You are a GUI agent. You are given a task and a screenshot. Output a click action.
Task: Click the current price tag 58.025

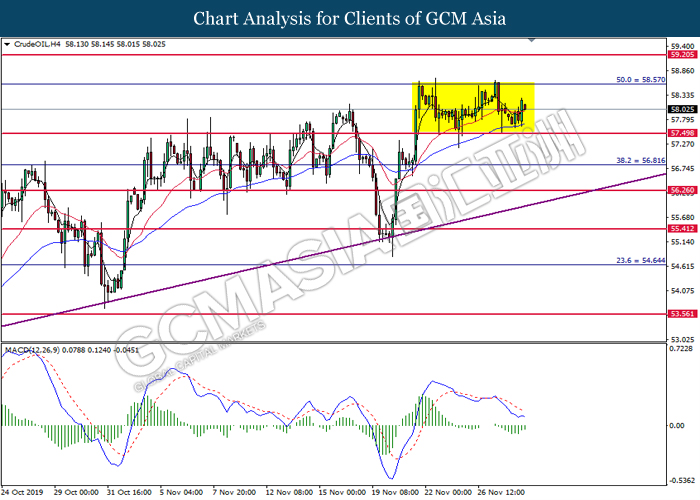coord(682,109)
